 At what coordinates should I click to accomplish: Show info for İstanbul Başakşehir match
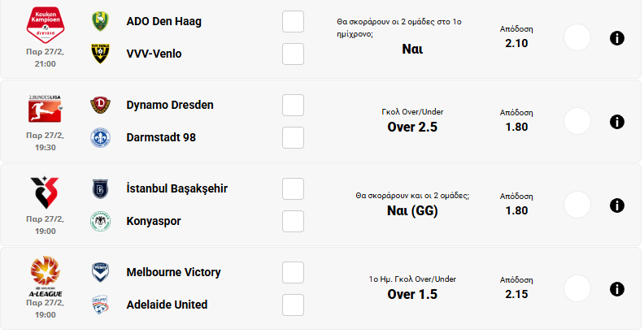(x=616, y=205)
